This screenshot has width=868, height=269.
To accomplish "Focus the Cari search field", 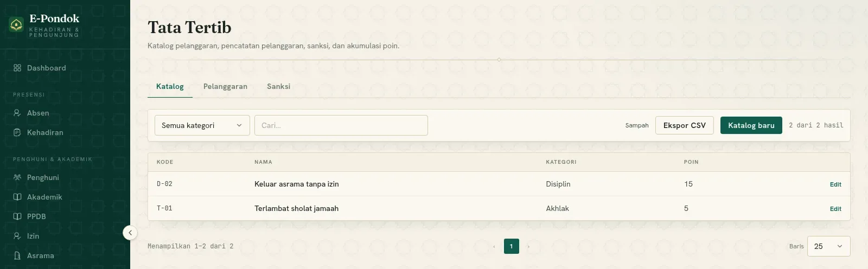I will (341, 125).
